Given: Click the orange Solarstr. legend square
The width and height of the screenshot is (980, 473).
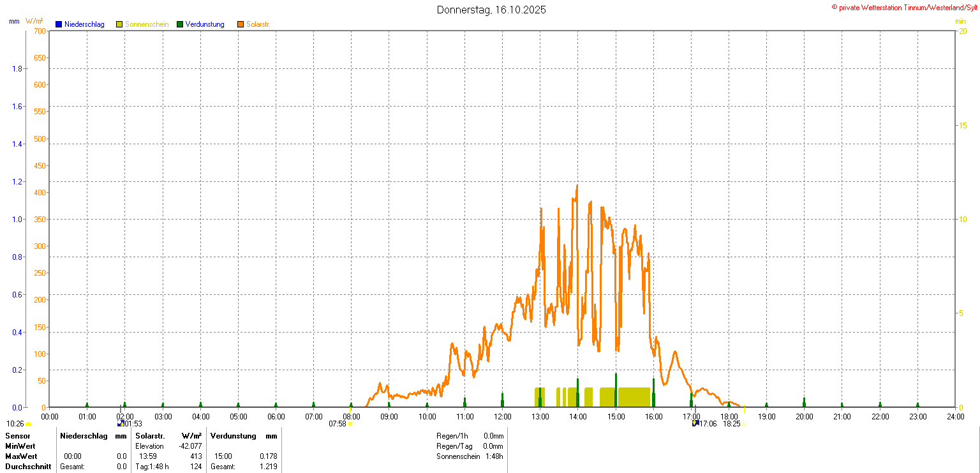Looking at the screenshot, I should (x=241, y=24).
